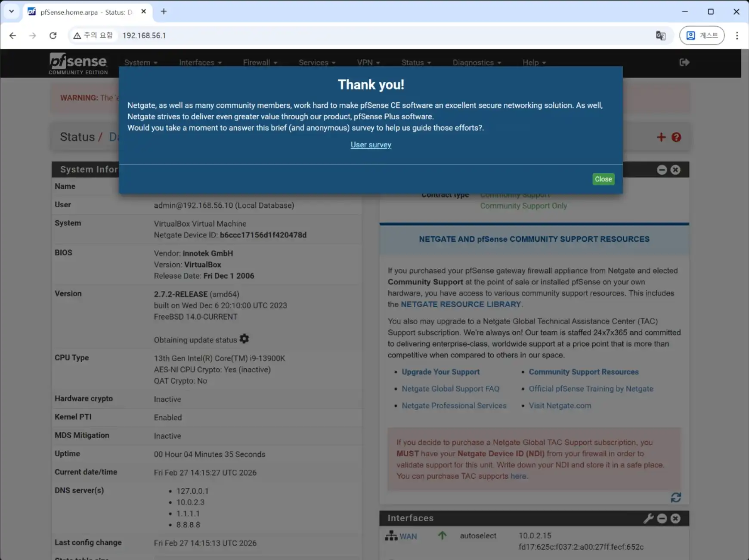Click the update status gear icon
This screenshot has width=749, height=560.
(x=244, y=339)
